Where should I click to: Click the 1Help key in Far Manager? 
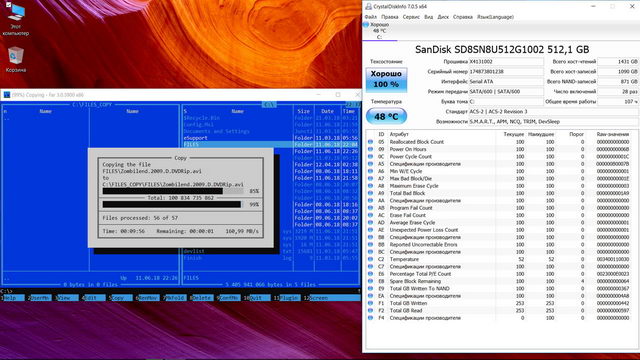(13, 298)
